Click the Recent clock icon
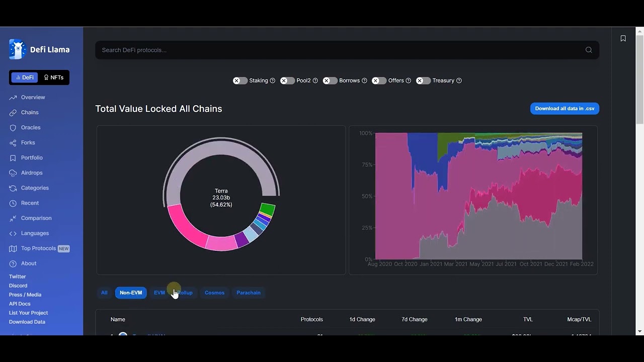The image size is (644, 362). click(x=13, y=203)
